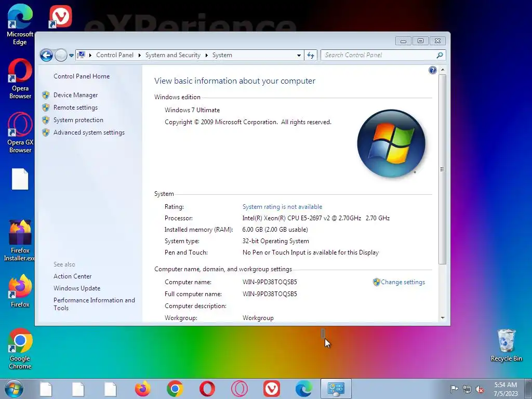The height and width of the screenshot is (399, 532).
Task: Expand arrow after System and Security breadcrumb
Action: (x=207, y=55)
